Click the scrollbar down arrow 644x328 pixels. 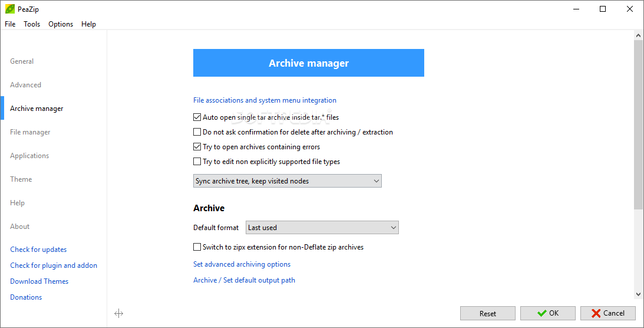click(638, 294)
